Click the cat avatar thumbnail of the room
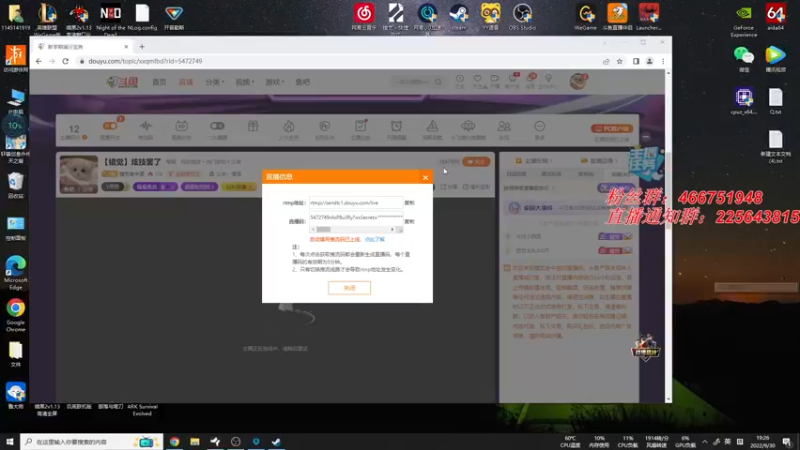 79,174
